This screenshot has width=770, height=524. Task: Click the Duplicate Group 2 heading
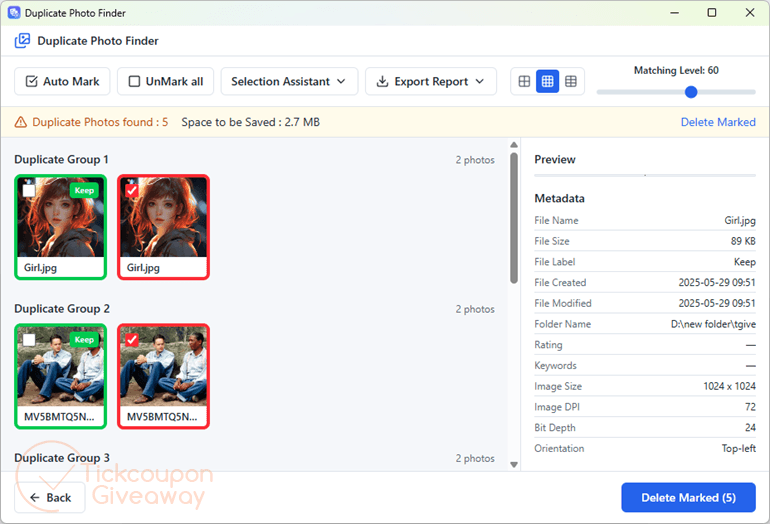62,309
